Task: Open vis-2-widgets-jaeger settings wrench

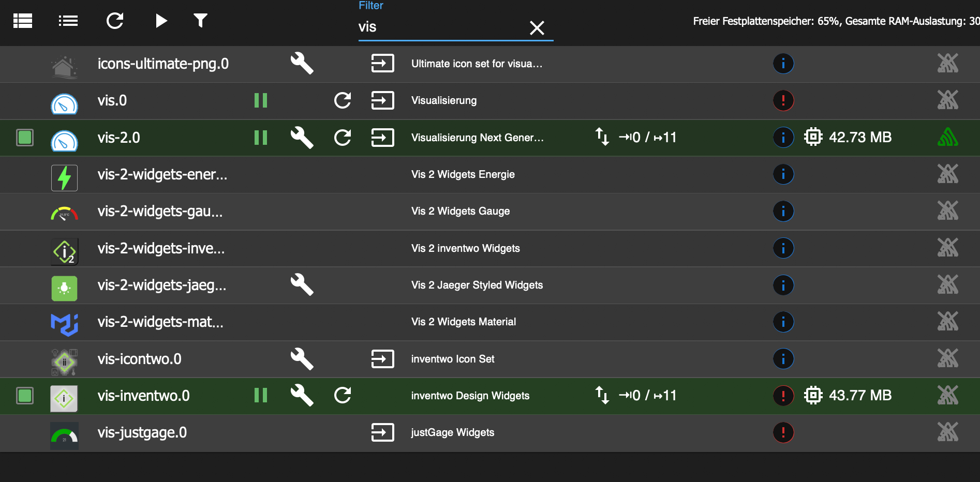Action: click(302, 285)
